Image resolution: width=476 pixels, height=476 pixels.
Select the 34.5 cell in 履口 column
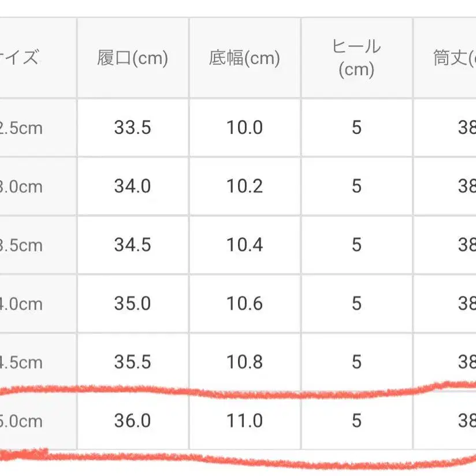(x=132, y=245)
